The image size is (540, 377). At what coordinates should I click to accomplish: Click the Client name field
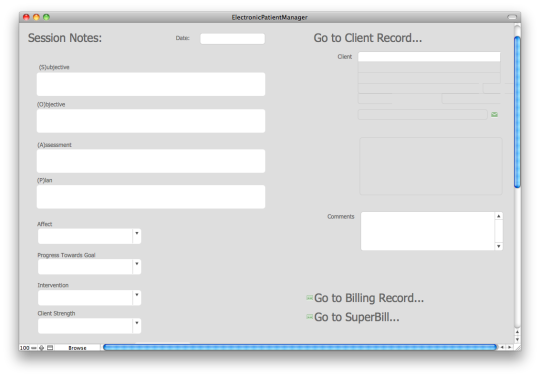click(429, 57)
